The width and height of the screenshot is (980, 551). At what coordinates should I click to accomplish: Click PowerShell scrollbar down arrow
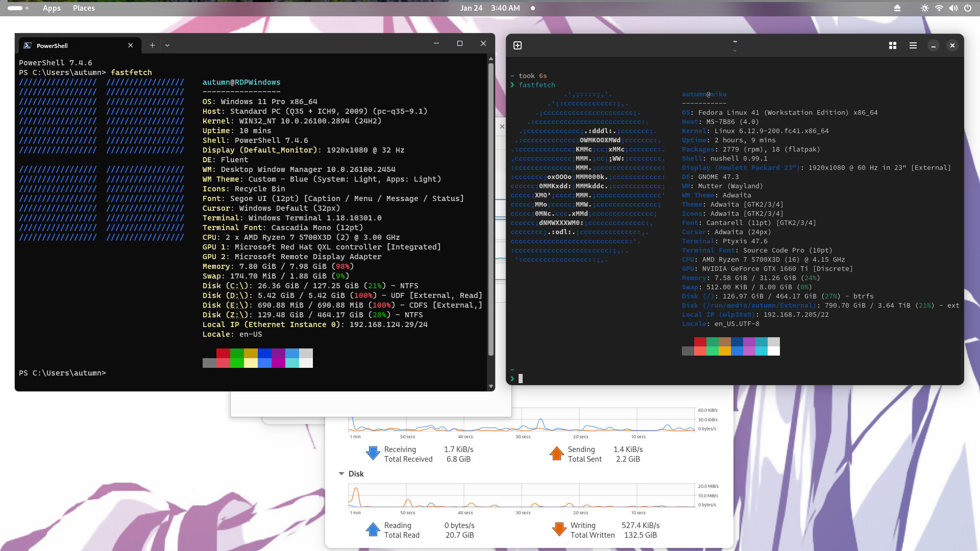pos(491,386)
